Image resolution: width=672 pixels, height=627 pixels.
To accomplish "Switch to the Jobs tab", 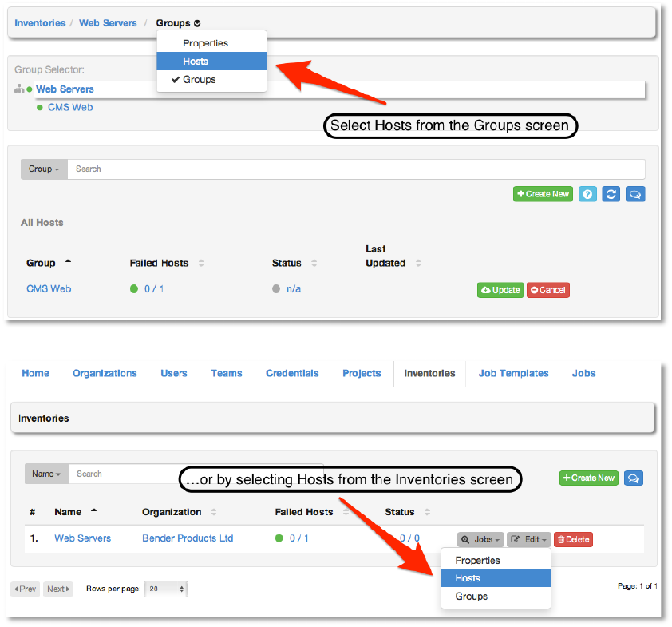I will pyautogui.click(x=583, y=374).
